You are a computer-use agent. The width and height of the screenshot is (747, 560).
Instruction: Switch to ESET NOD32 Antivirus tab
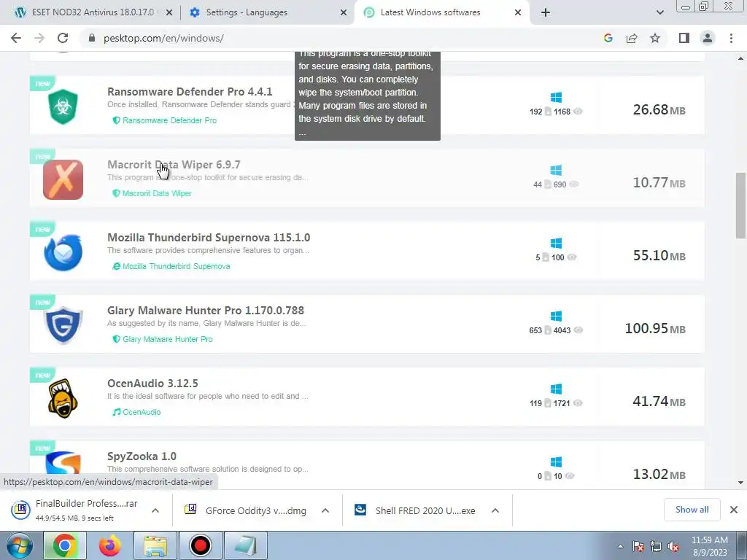[93, 12]
